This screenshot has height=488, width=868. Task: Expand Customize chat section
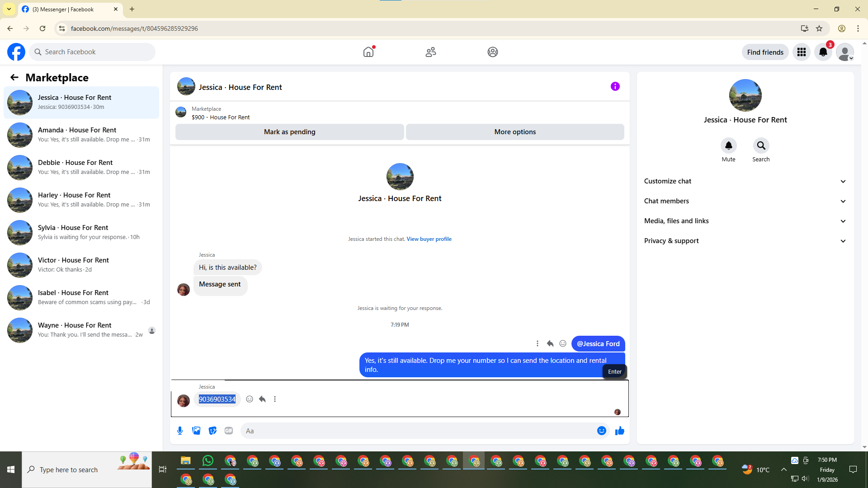[x=745, y=181]
